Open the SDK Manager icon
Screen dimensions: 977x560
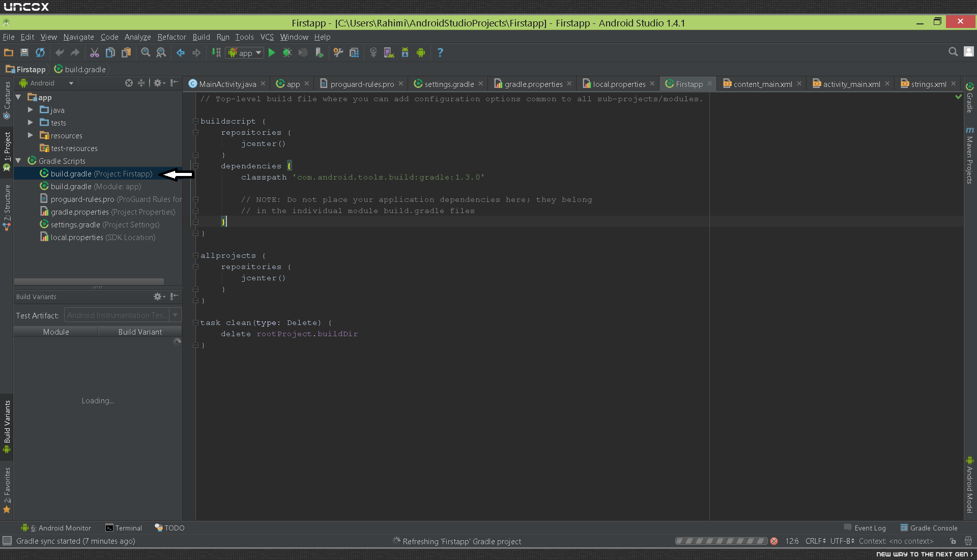405,52
